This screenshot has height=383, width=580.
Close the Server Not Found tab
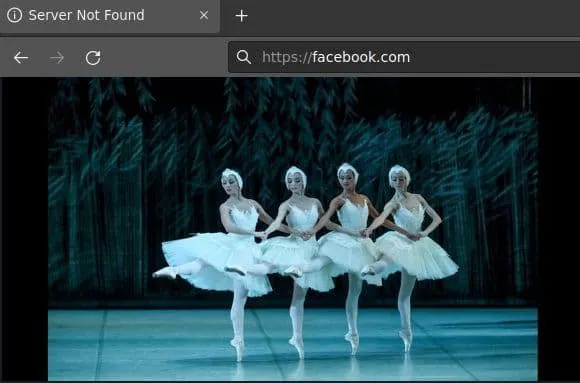point(204,15)
